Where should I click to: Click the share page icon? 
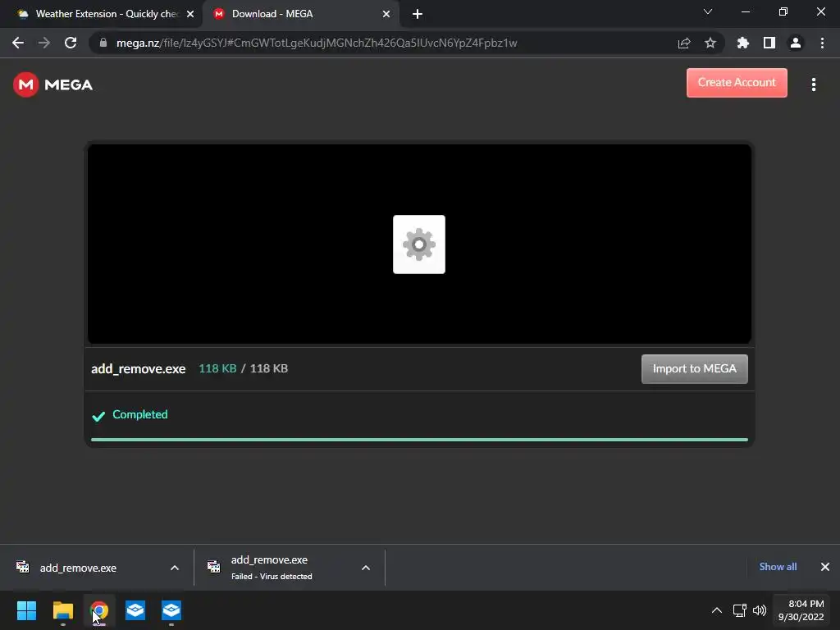684,43
